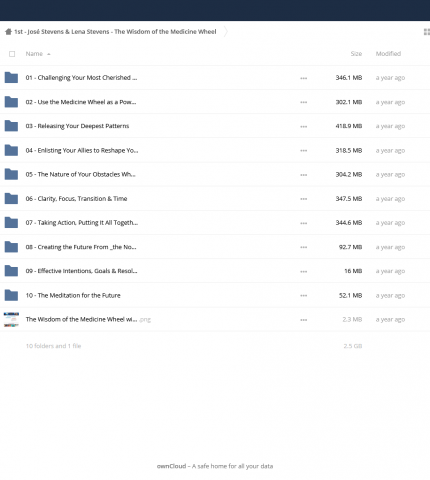
Task: Open folder icon for 01 - Challenging Your Most Cherished
Action: click(x=11, y=77)
